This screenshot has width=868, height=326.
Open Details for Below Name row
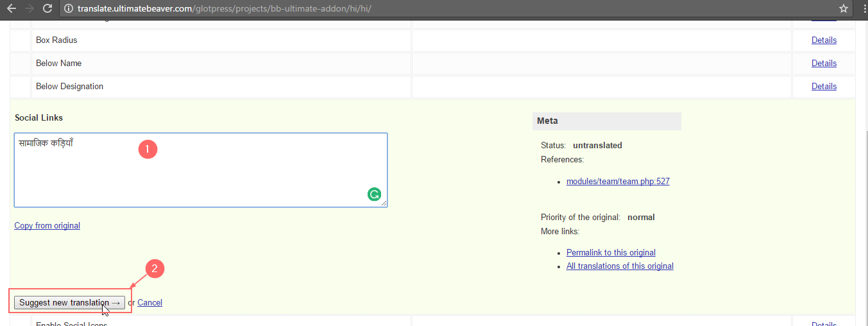click(824, 64)
